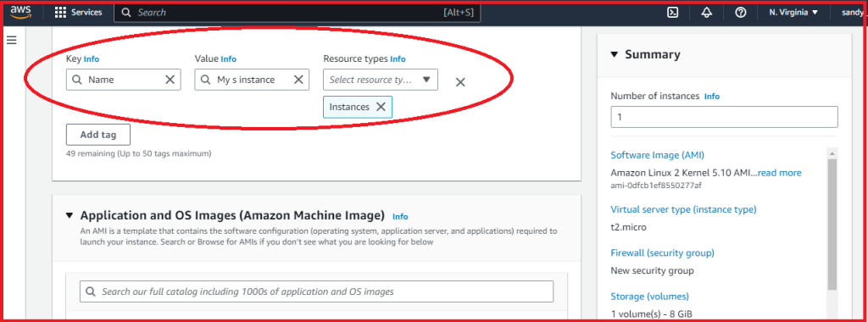Toggle the hamburger side navigation menu
The width and height of the screenshot is (868, 322).
coord(12,40)
